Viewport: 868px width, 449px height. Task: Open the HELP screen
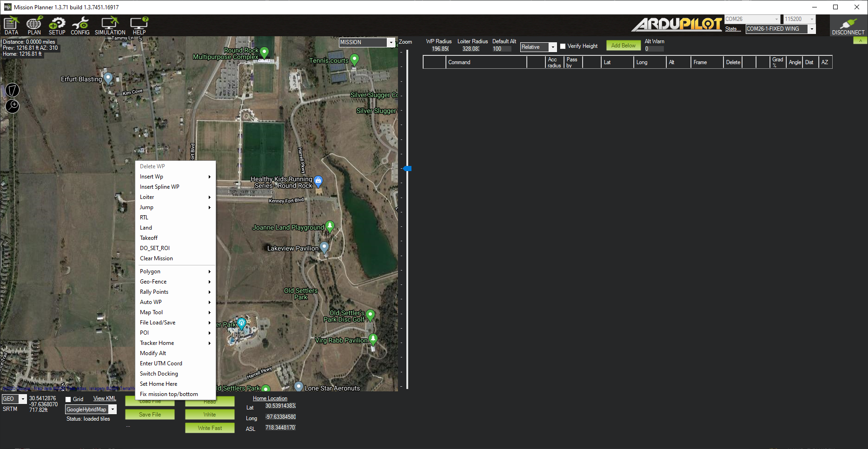pyautogui.click(x=139, y=26)
